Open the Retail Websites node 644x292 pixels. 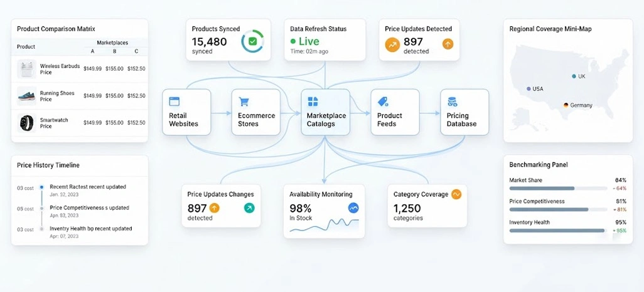click(186, 112)
